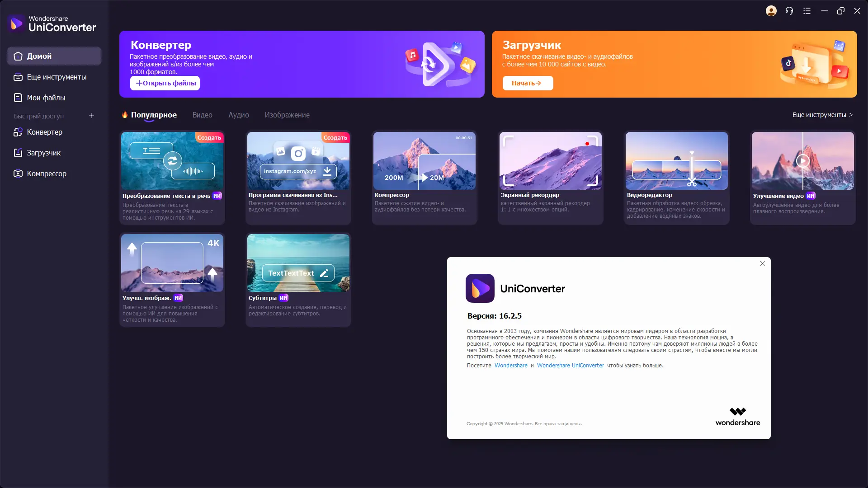Click the Открыть файлы button

click(165, 83)
